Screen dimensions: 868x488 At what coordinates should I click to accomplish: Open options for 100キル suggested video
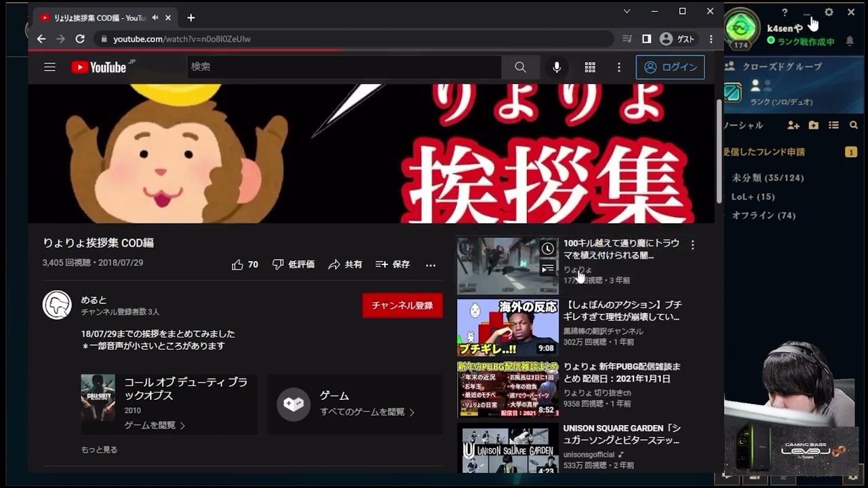(x=692, y=245)
